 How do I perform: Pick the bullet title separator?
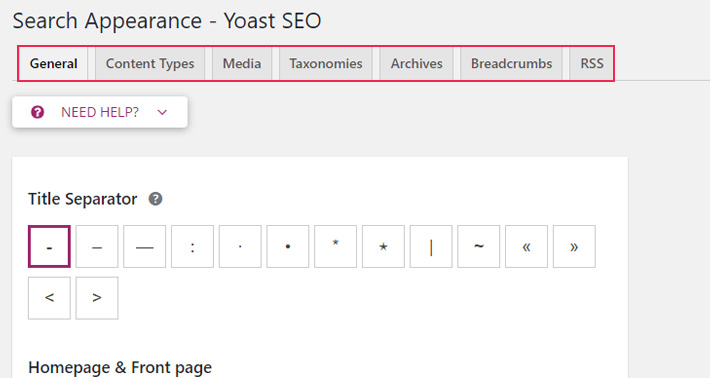(288, 247)
